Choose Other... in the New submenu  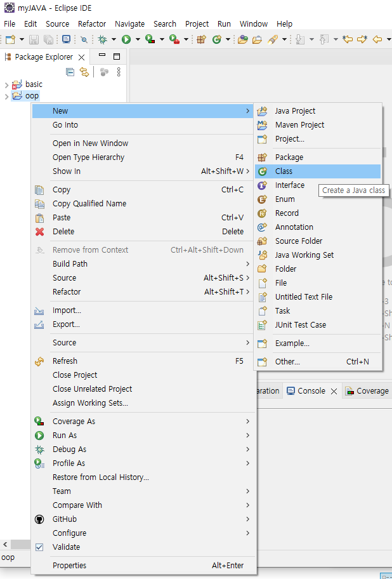[x=318, y=362]
